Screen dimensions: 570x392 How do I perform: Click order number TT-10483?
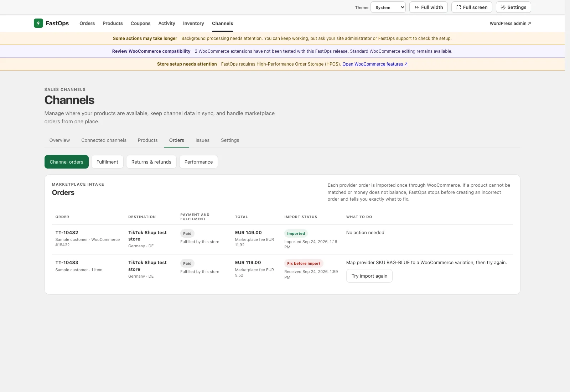[67, 262]
